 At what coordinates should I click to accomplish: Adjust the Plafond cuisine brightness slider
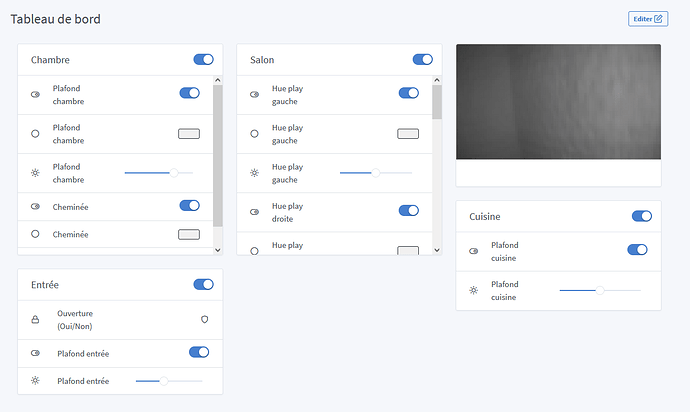point(600,291)
